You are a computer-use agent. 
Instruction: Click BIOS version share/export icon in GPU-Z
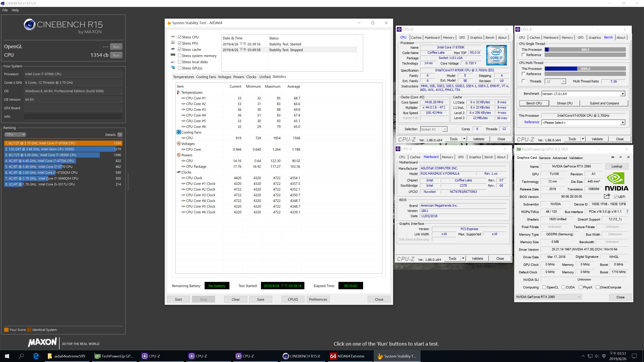[607, 196]
